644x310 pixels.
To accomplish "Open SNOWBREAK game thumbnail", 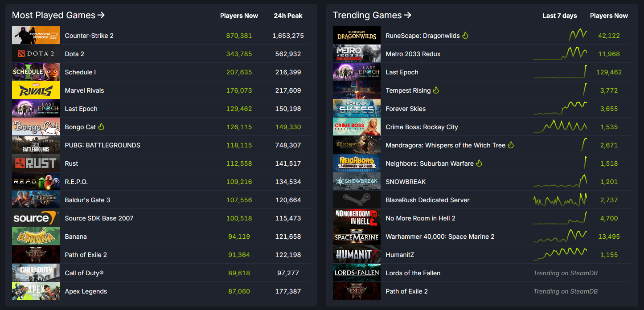I will point(357,182).
